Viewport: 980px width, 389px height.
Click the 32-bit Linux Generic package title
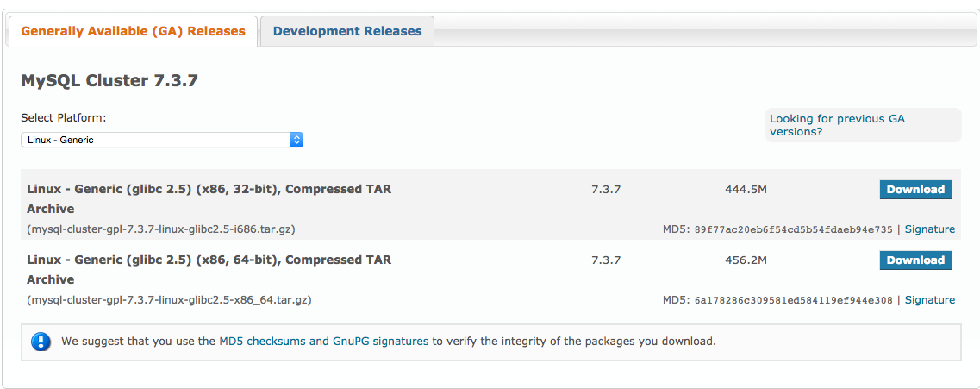point(209,199)
